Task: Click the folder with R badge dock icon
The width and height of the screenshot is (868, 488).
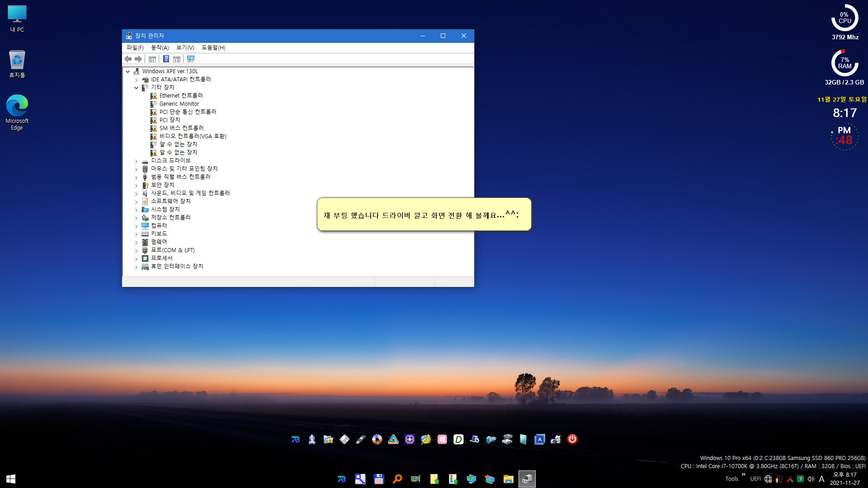Action: 328,439
